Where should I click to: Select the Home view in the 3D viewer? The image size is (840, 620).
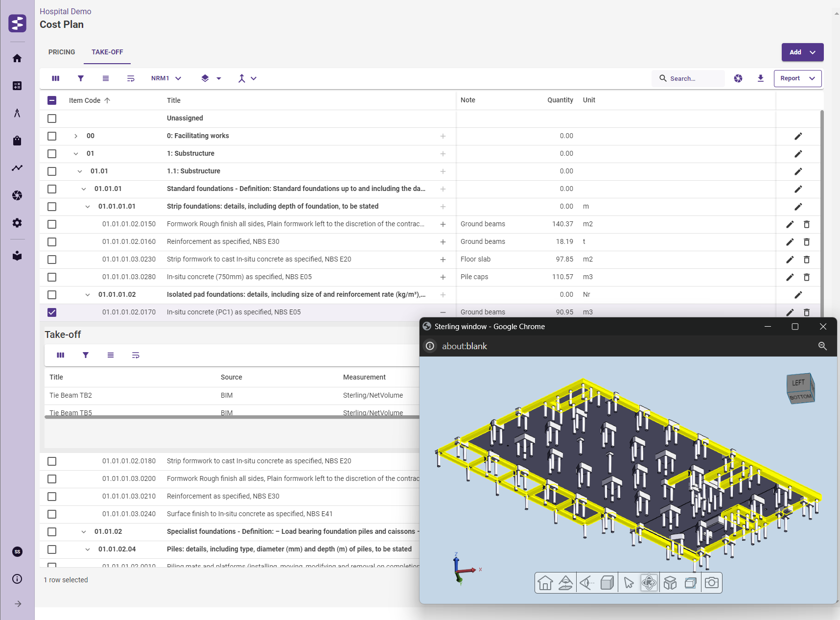(x=545, y=583)
